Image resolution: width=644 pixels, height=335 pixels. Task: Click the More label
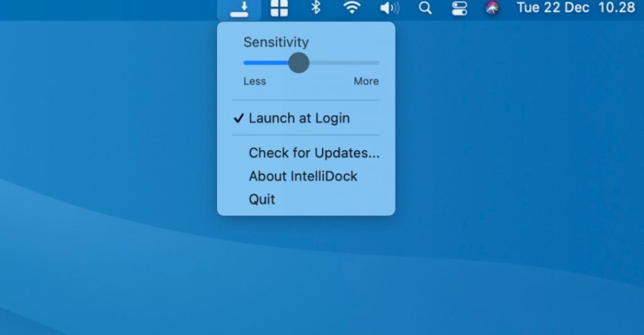tap(367, 81)
